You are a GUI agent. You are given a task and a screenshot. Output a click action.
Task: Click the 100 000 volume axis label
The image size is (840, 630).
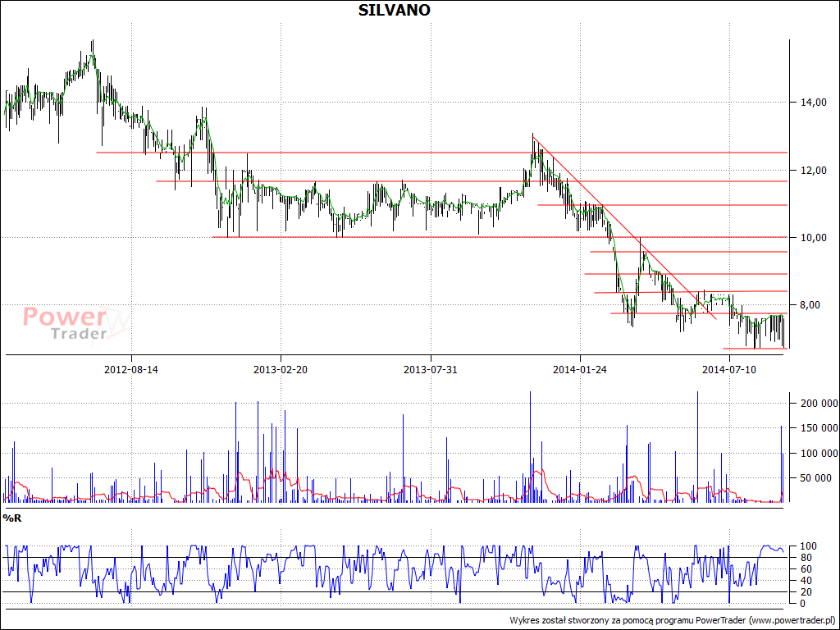pos(819,453)
